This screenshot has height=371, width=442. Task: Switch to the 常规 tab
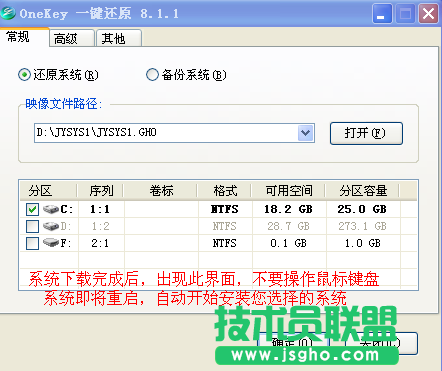point(24,37)
